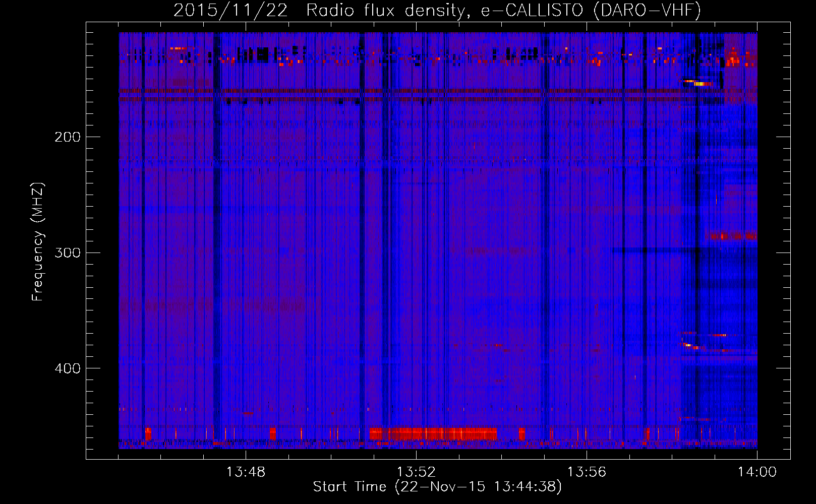Click the '300' frequency tick label

[68, 253]
